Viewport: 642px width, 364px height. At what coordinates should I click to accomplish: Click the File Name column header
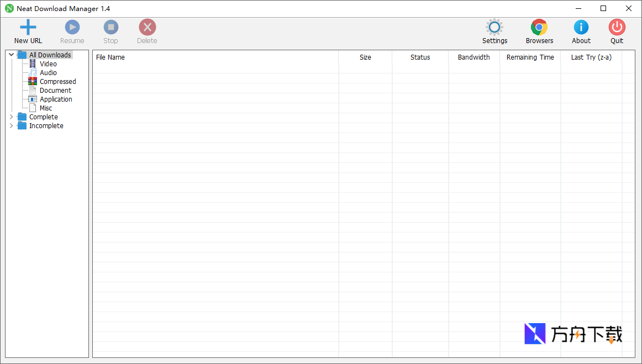(x=110, y=57)
